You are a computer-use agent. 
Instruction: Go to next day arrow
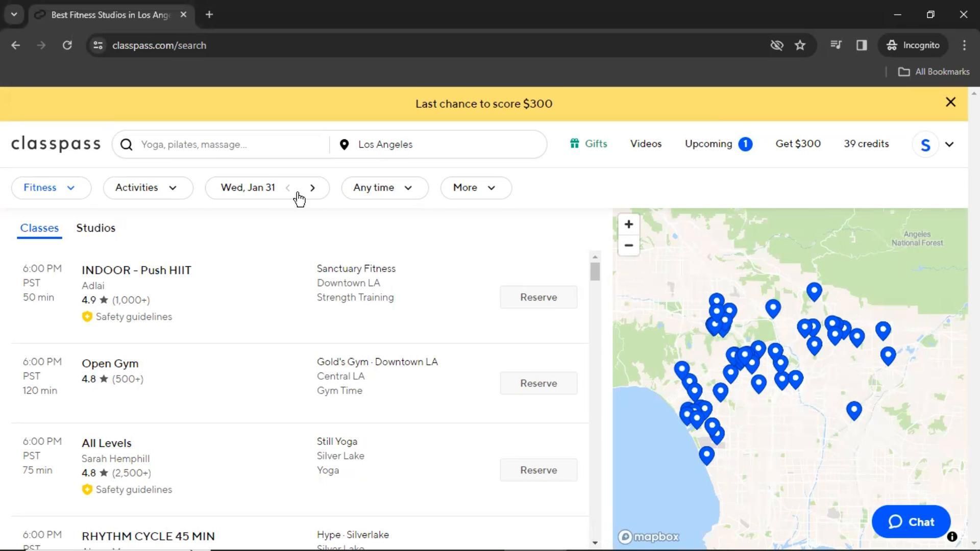pos(312,188)
